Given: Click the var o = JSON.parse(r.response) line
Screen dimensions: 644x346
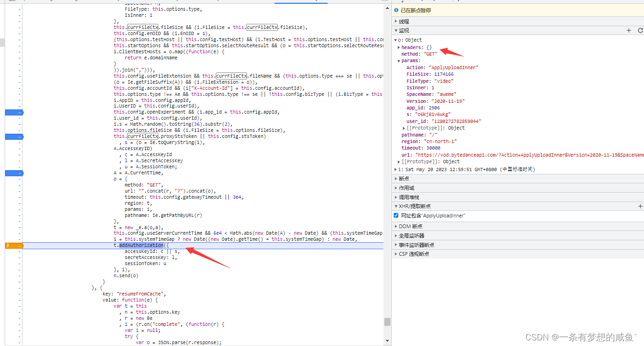Looking at the screenshot, I should [178, 342].
